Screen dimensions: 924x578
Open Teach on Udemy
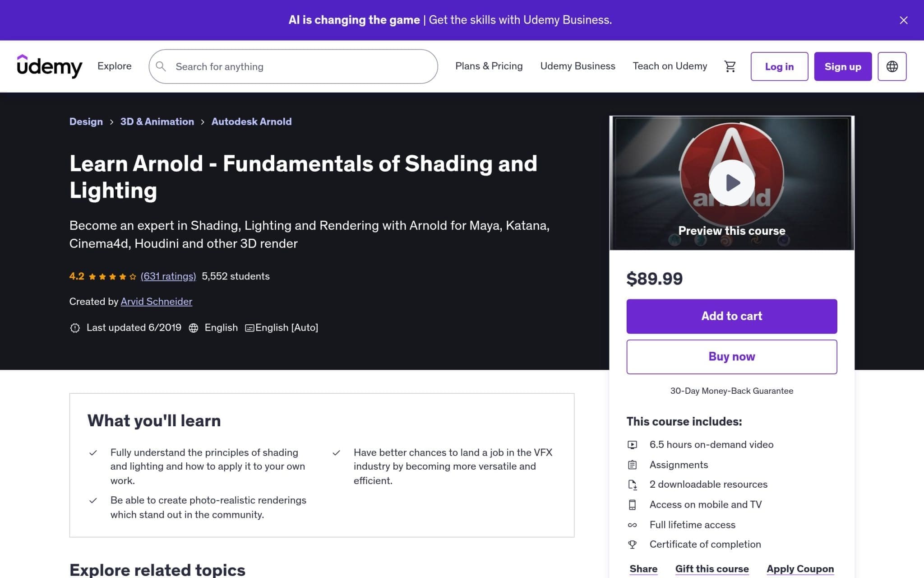coord(670,66)
